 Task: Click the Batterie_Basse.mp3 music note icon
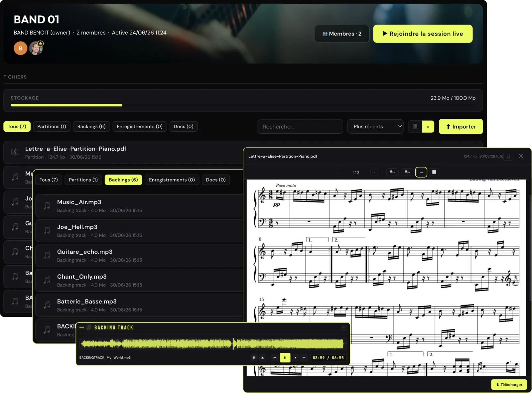pos(47,305)
